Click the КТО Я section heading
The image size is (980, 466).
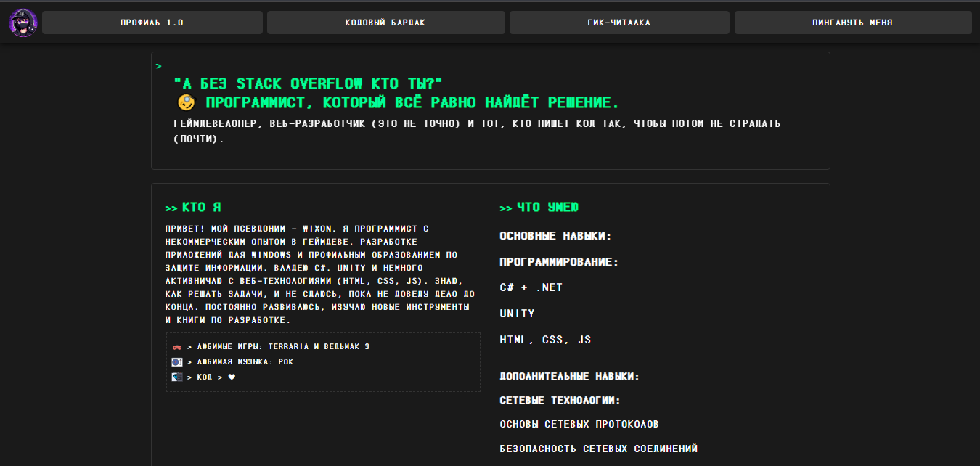(x=193, y=208)
